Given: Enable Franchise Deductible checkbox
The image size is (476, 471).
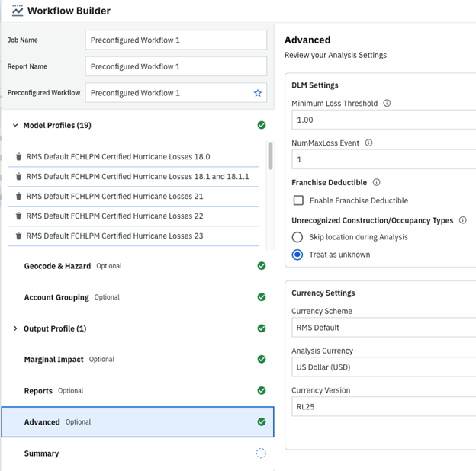Looking at the screenshot, I should point(298,200).
